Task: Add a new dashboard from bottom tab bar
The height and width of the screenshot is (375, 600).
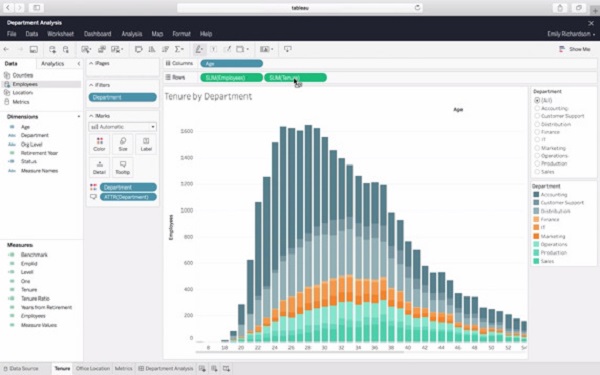Action: pos(214,368)
